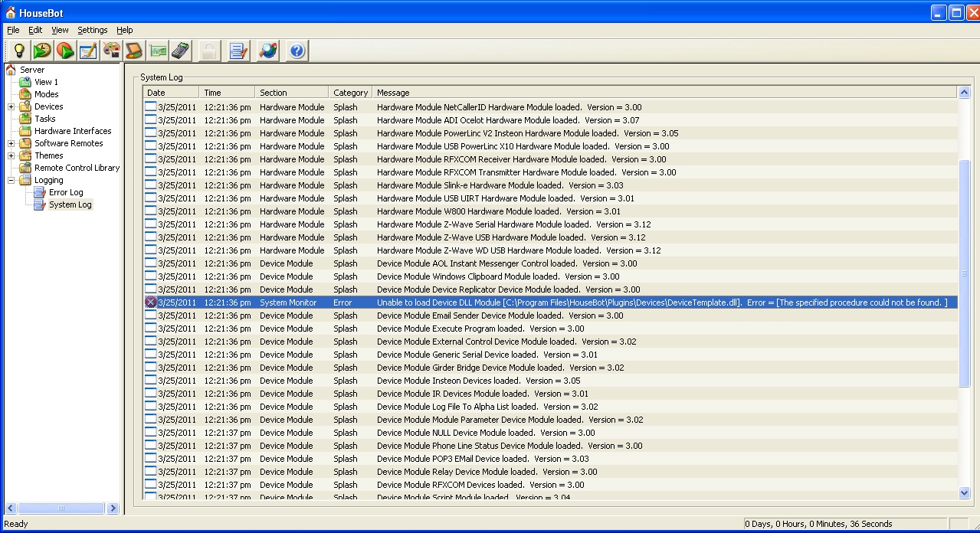Select Devices in the tree
Viewport: 980px width, 533px height.
pos(48,106)
